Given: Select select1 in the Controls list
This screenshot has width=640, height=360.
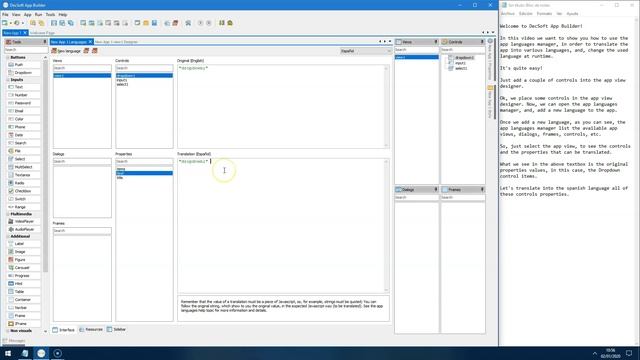Looking at the screenshot, I should (x=144, y=84).
